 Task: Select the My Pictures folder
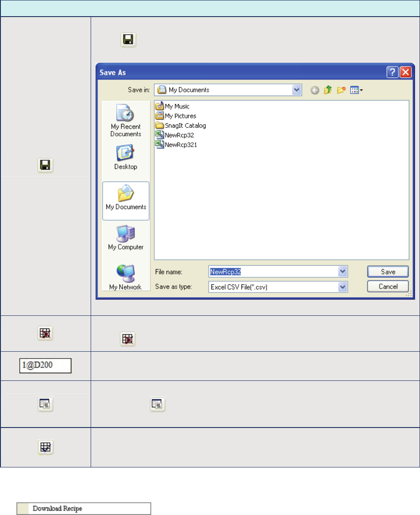tap(176, 116)
